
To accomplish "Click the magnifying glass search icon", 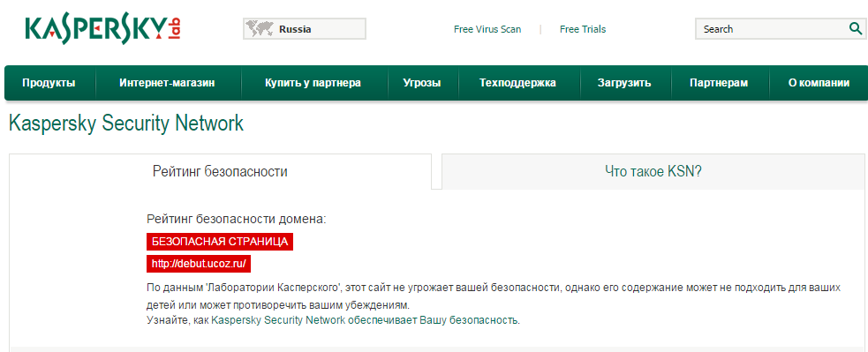I will [855, 29].
